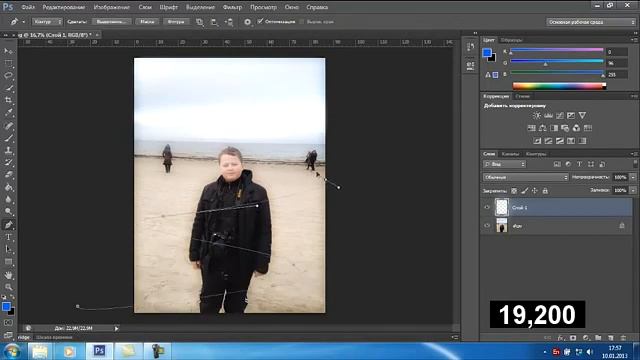Switch to the Каналы tab
The width and height of the screenshot is (640, 360).
click(x=510, y=154)
